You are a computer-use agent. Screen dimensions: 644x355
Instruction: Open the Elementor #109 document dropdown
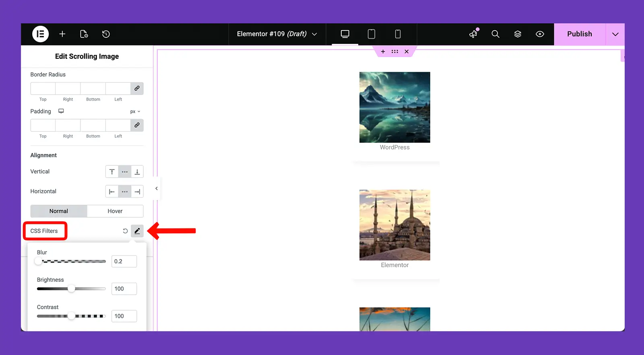(277, 34)
